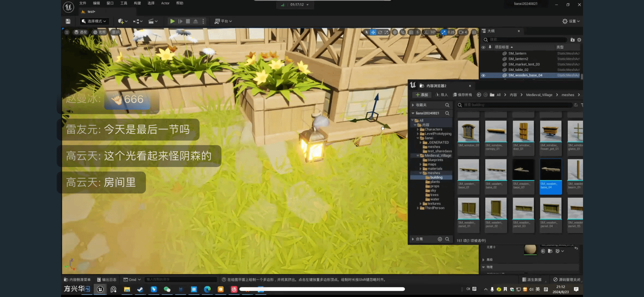Open the 文件 menu

[83, 3]
